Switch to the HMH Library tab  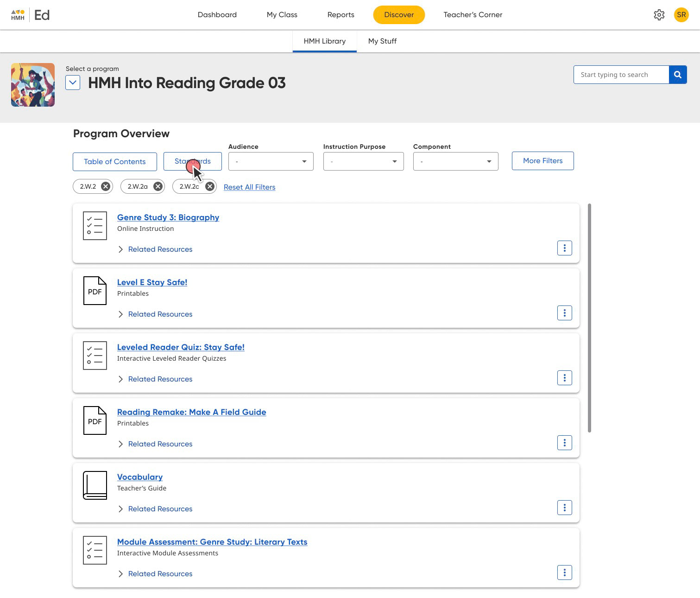tap(324, 41)
